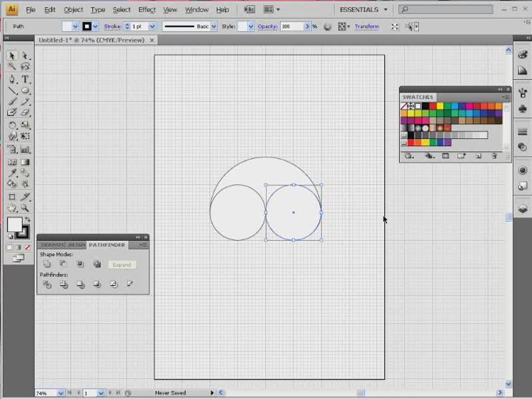Select the Hand tool

[x=12, y=208]
